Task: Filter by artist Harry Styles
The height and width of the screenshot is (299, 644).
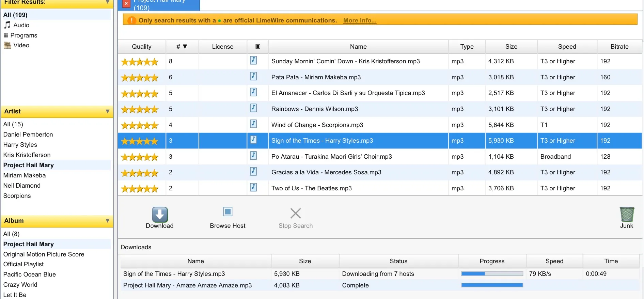Action: point(20,145)
